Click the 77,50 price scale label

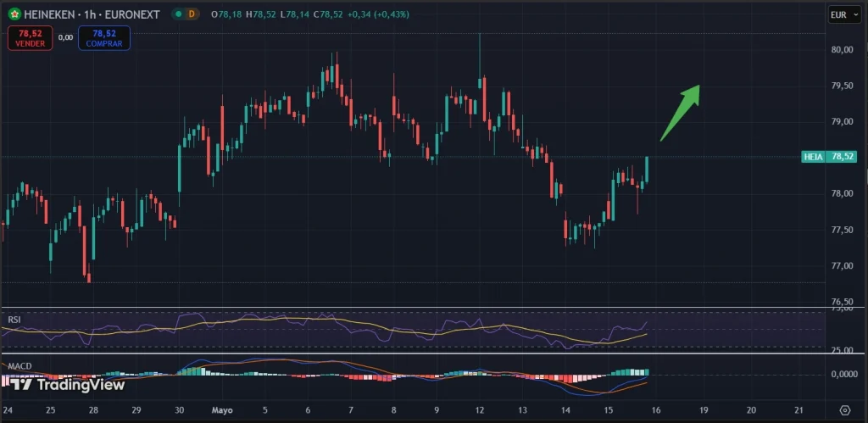842,230
